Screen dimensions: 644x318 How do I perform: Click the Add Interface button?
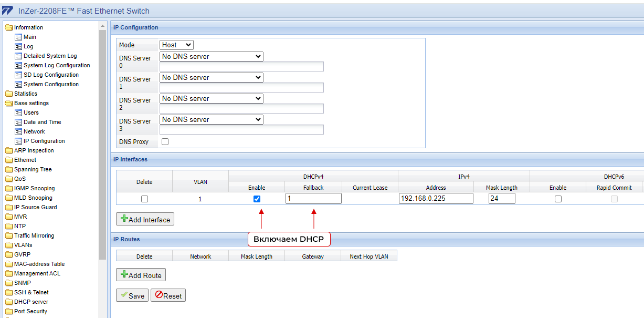[x=145, y=219]
